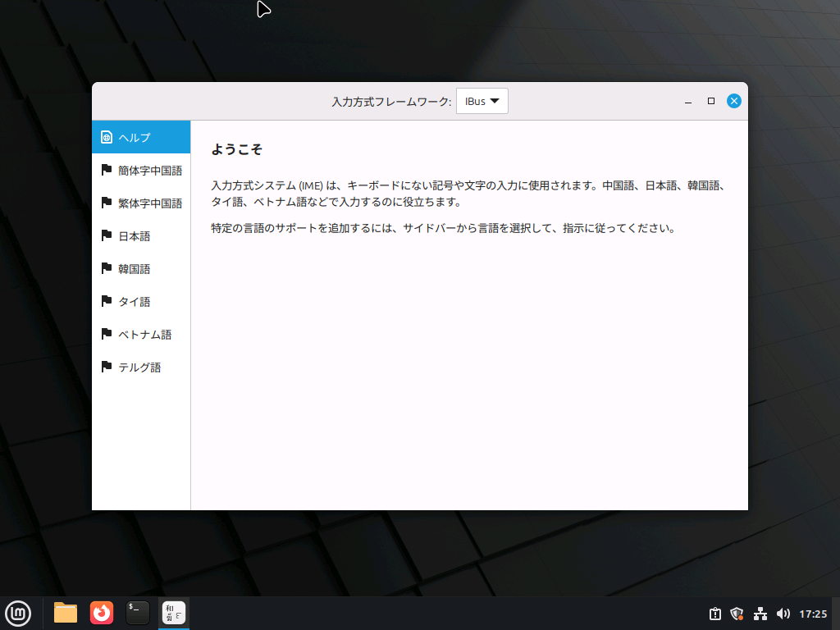This screenshot has width=840, height=630.
Task: Switch to the ヘルプ (Help) section
Action: [x=135, y=137]
